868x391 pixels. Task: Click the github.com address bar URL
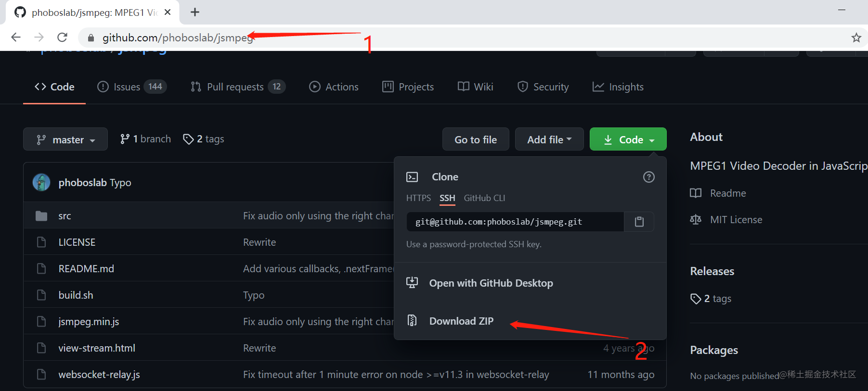click(178, 38)
